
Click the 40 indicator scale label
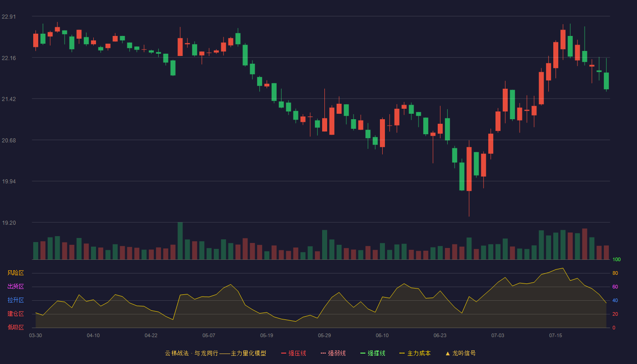click(615, 300)
